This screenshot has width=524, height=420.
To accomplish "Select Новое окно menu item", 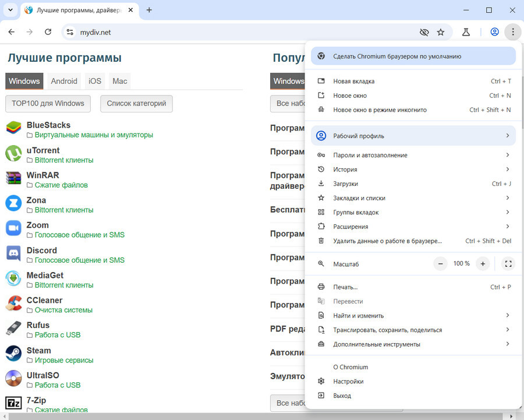I will click(413, 96).
